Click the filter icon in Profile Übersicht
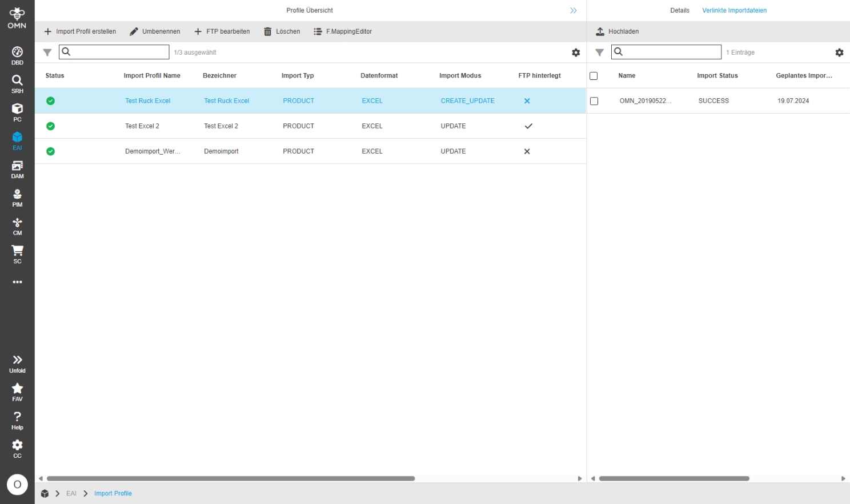Image resolution: width=850 pixels, height=504 pixels. click(47, 53)
